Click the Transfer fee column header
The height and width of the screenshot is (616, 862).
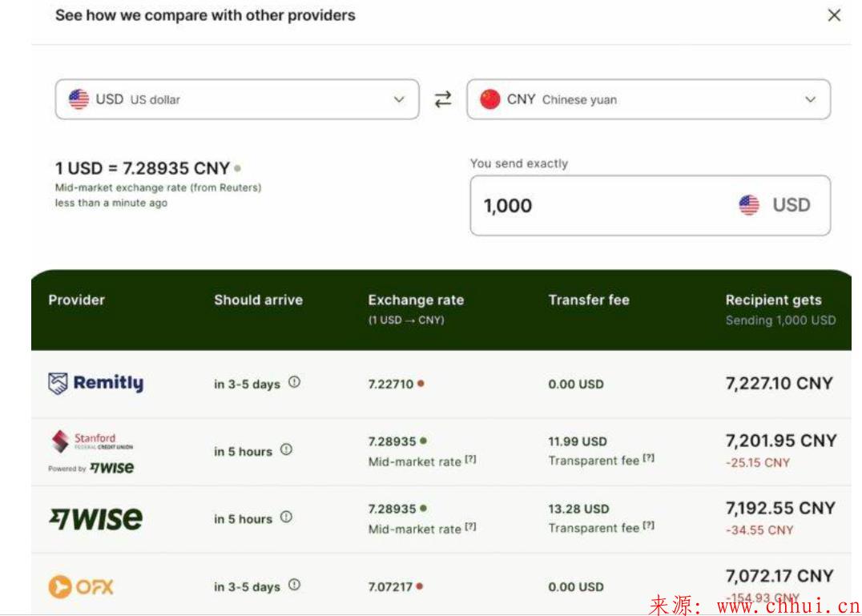[589, 300]
